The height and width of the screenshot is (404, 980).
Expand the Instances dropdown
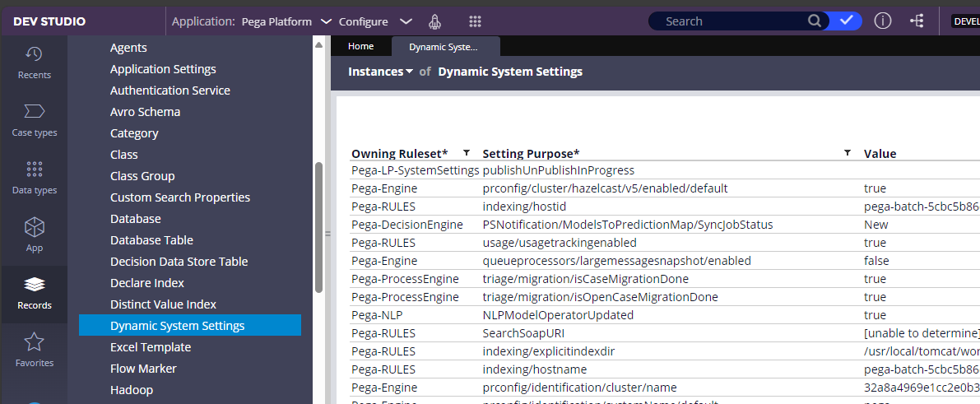[x=381, y=72]
